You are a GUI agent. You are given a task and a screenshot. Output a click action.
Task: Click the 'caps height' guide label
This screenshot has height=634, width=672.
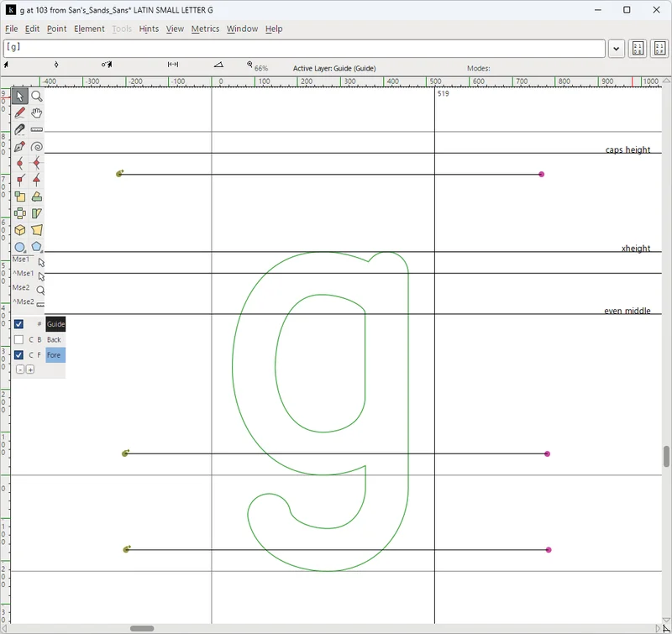pyautogui.click(x=627, y=149)
